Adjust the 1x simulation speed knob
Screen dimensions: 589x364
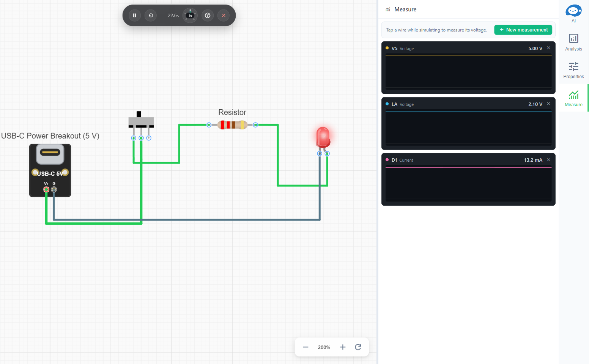[x=190, y=16]
